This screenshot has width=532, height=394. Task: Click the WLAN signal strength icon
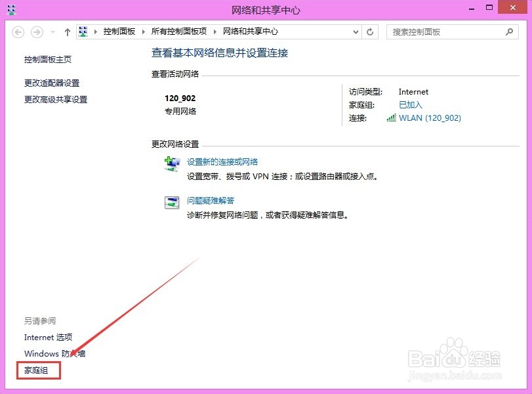point(390,118)
